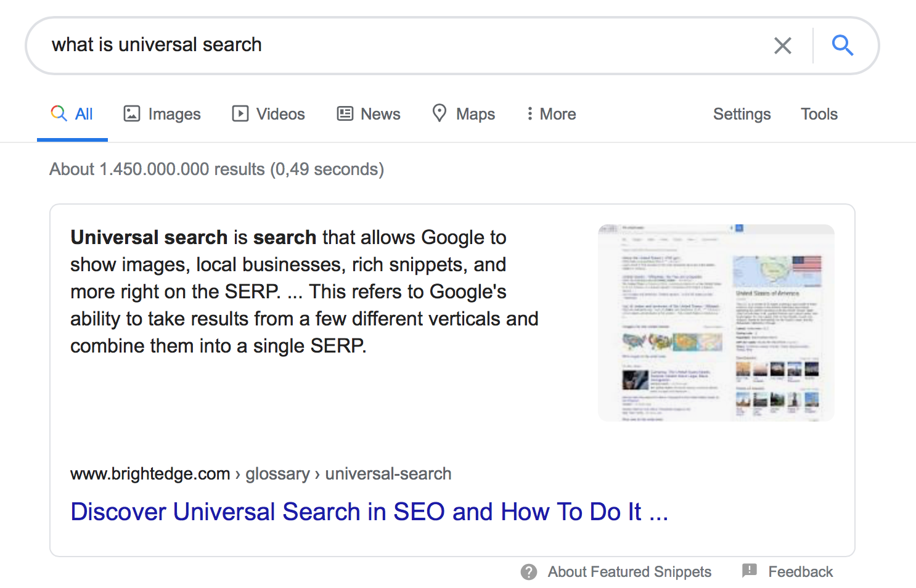Open the Maps tab
Image resolution: width=916 pixels, height=588 pixels.
(x=464, y=114)
